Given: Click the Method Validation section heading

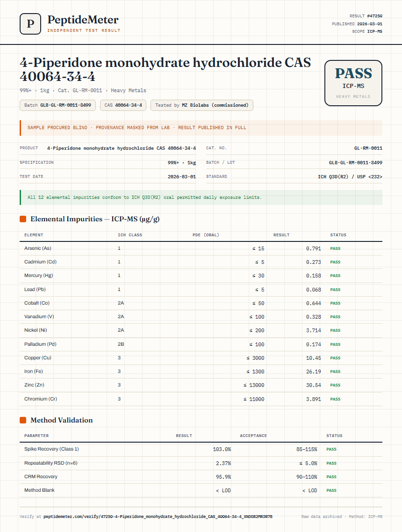Looking at the screenshot, I should click(62, 420).
